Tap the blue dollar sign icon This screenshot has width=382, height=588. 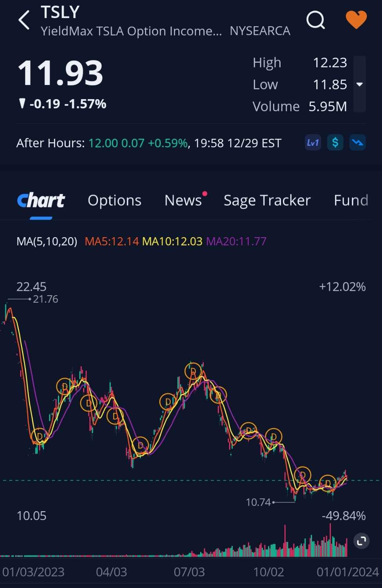point(335,143)
